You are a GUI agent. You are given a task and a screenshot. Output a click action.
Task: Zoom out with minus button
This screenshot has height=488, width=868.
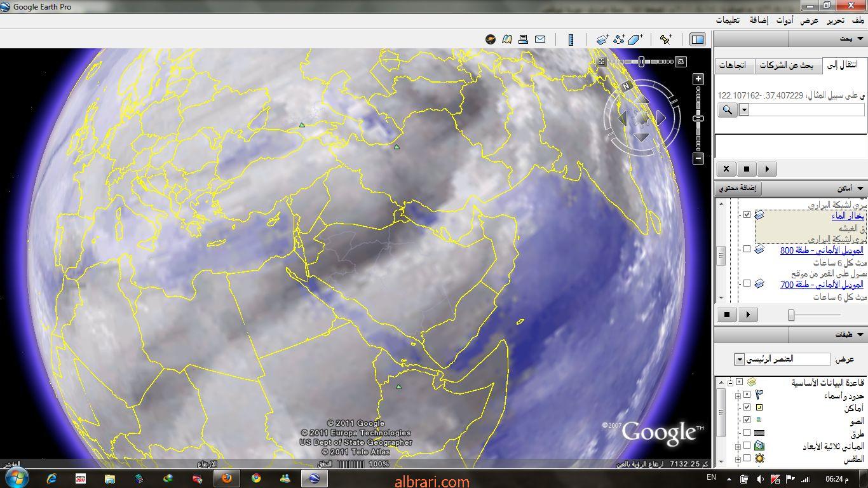(x=698, y=158)
